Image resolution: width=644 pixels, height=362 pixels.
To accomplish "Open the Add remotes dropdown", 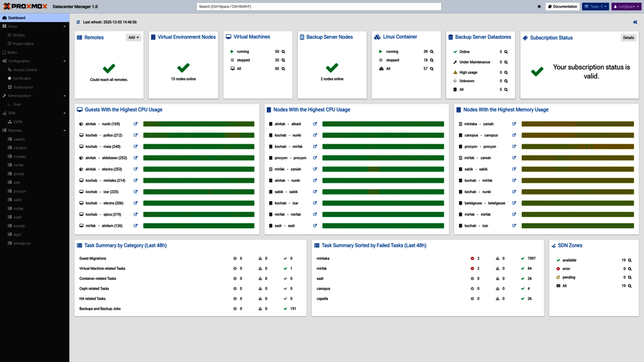I will coord(133,38).
